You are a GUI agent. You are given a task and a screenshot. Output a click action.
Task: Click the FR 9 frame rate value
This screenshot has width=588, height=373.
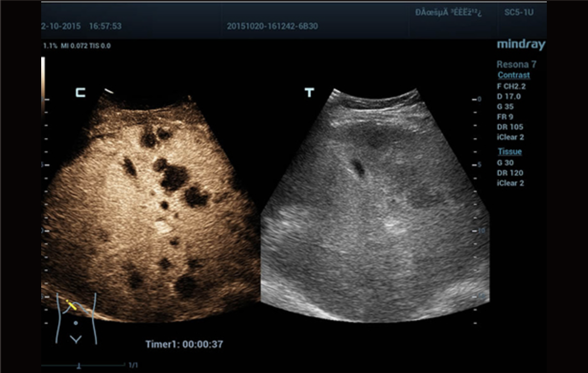pyautogui.click(x=504, y=117)
